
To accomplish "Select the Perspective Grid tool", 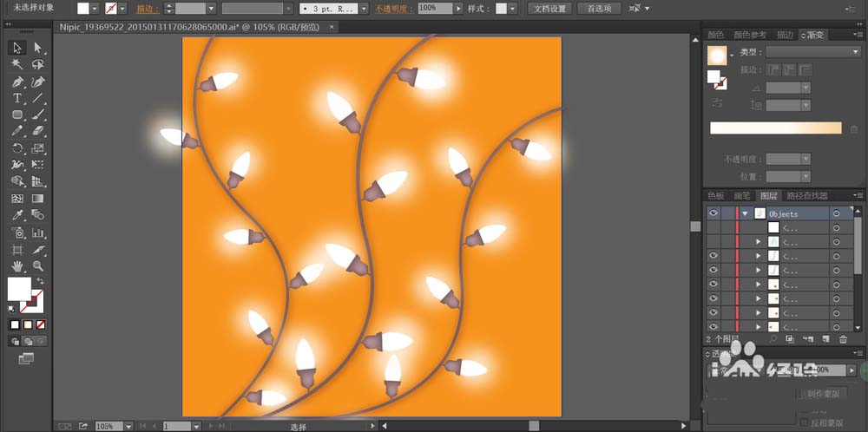I will 37,181.
